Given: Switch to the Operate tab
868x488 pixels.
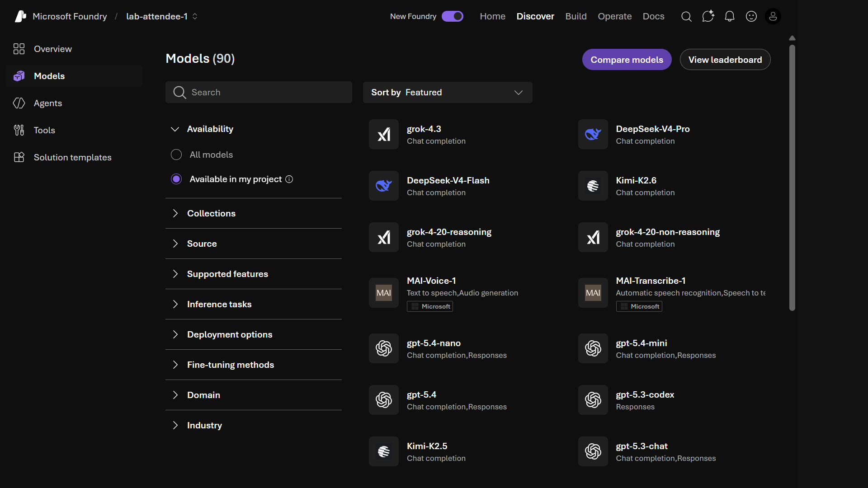Looking at the screenshot, I should 614,16.
